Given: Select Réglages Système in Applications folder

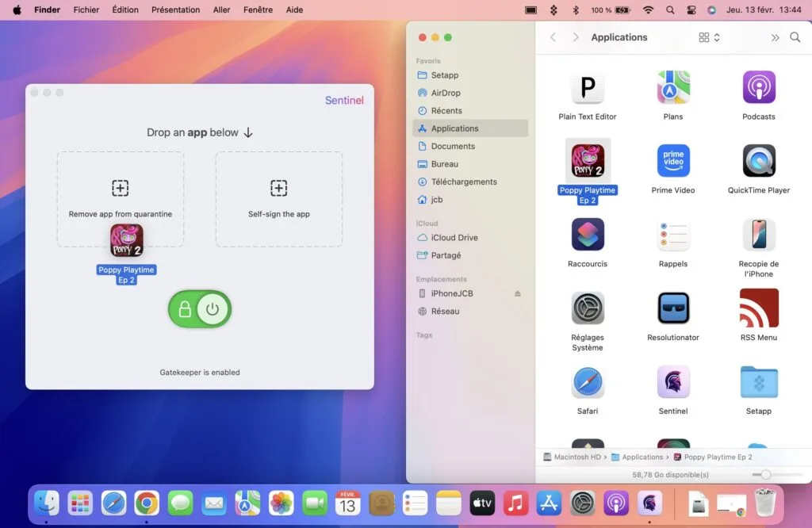Looking at the screenshot, I should click(588, 308).
